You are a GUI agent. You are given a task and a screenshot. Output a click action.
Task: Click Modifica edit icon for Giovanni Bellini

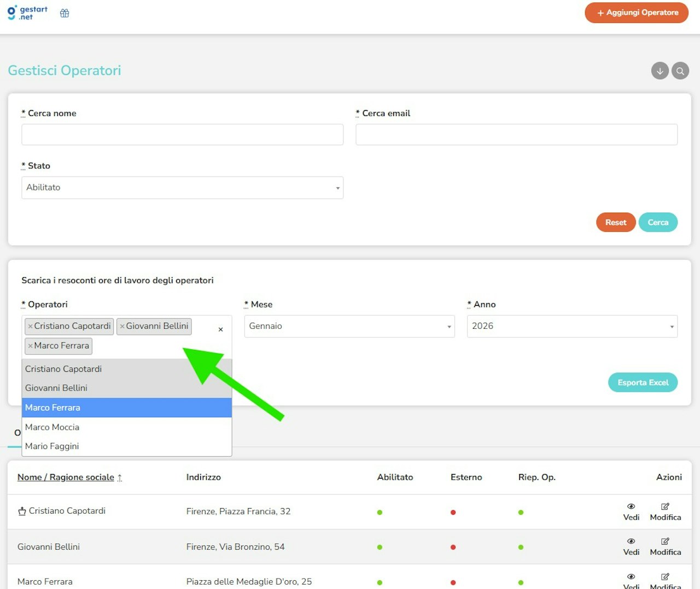pos(665,541)
